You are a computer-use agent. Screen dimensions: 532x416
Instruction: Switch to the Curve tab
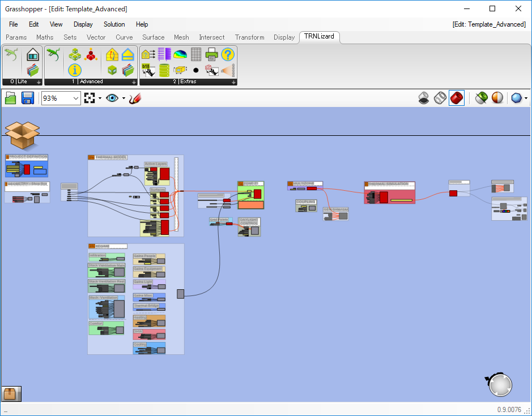124,37
